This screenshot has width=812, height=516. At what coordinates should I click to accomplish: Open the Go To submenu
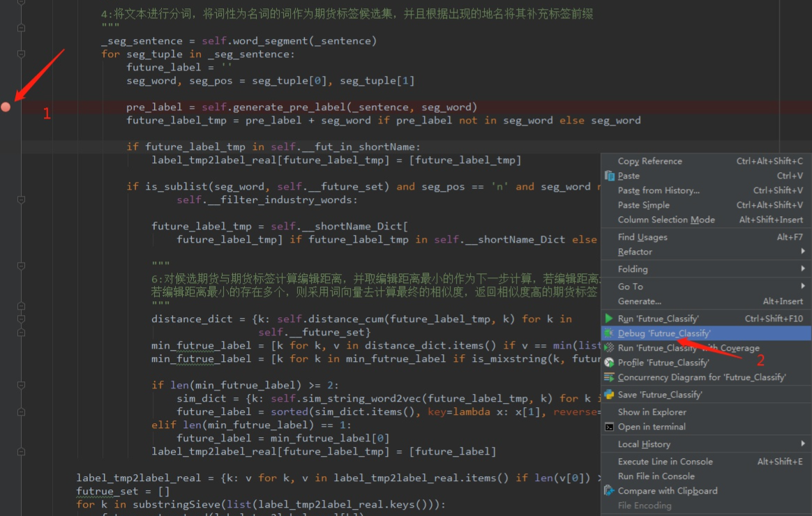[630, 286]
